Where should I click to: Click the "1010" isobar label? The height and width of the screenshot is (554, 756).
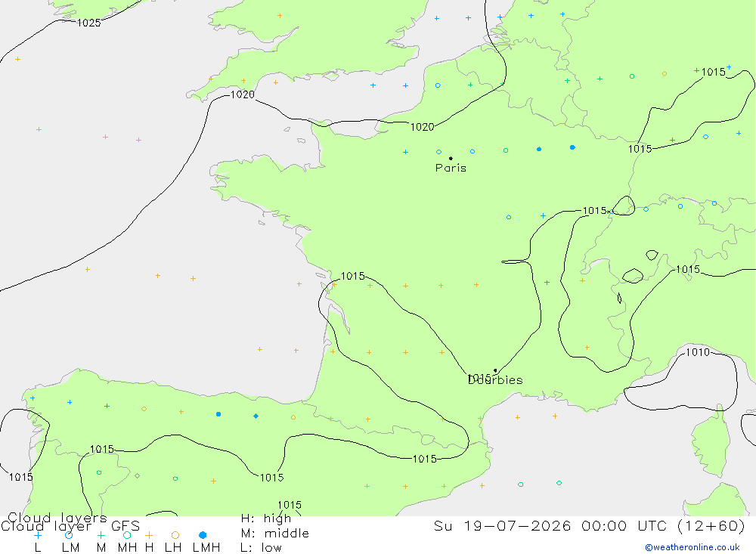698,352
